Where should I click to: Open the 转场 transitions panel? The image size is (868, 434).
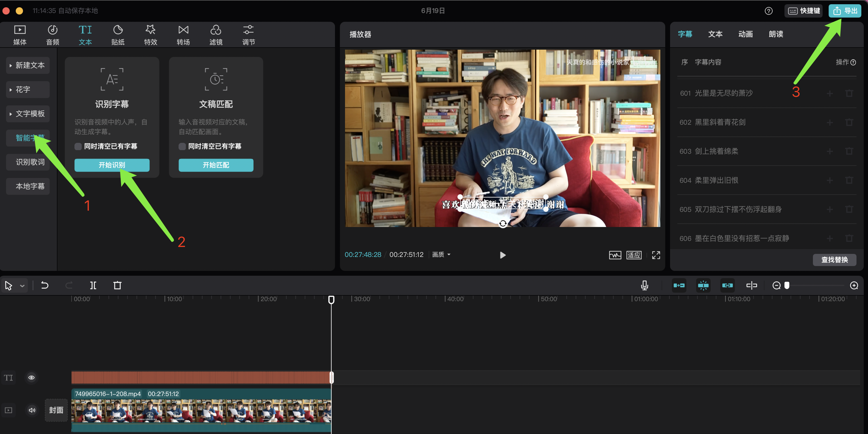pyautogui.click(x=183, y=35)
